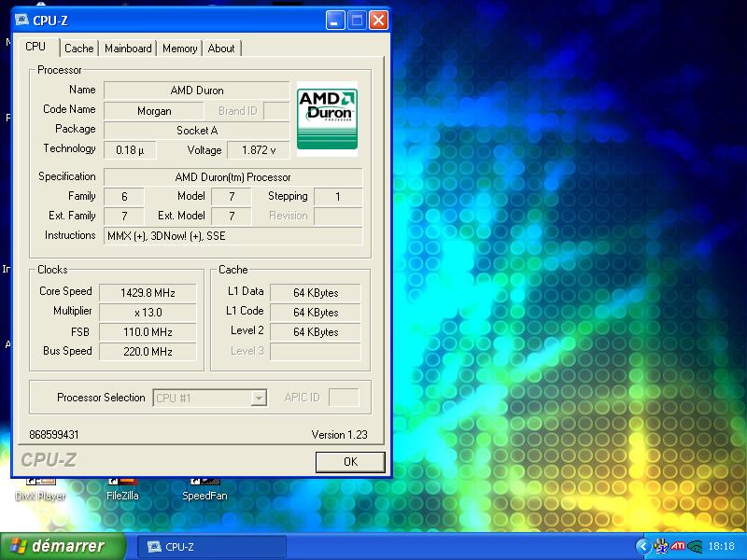This screenshot has width=747, height=560.
Task: Click the empty APIC ID field
Action: [x=344, y=398]
